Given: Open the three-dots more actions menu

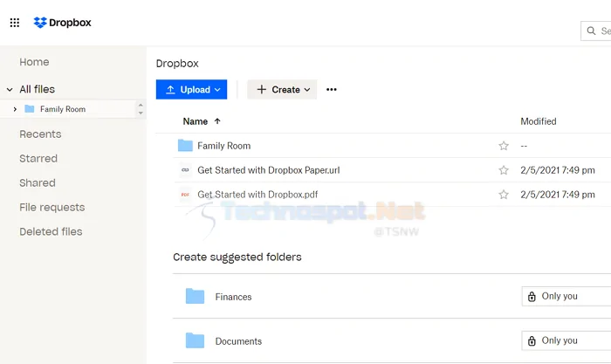Looking at the screenshot, I should click(331, 90).
